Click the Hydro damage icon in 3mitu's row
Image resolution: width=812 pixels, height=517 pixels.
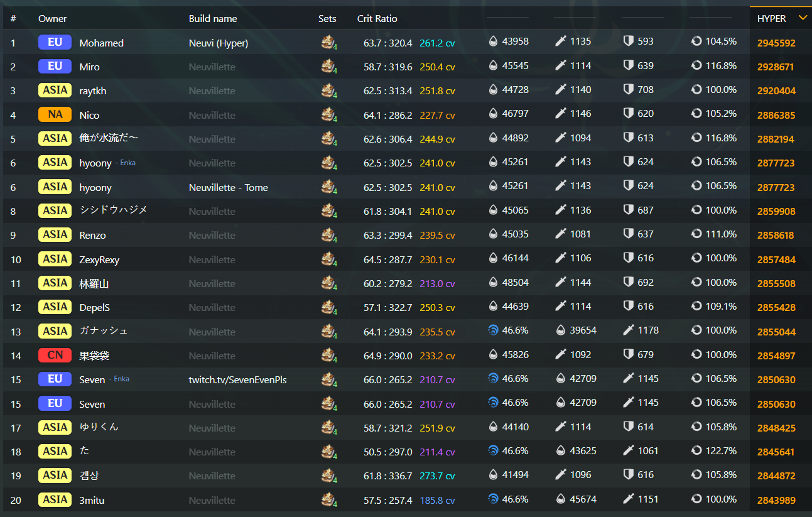pos(494,499)
